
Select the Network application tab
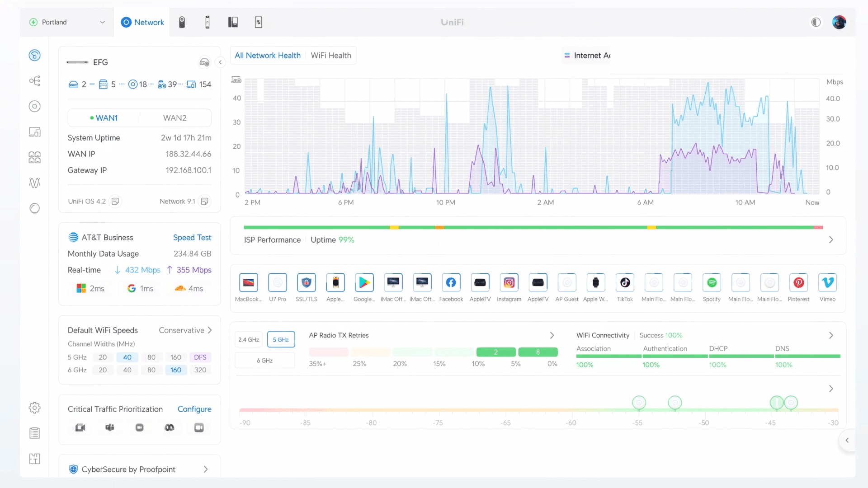click(142, 22)
